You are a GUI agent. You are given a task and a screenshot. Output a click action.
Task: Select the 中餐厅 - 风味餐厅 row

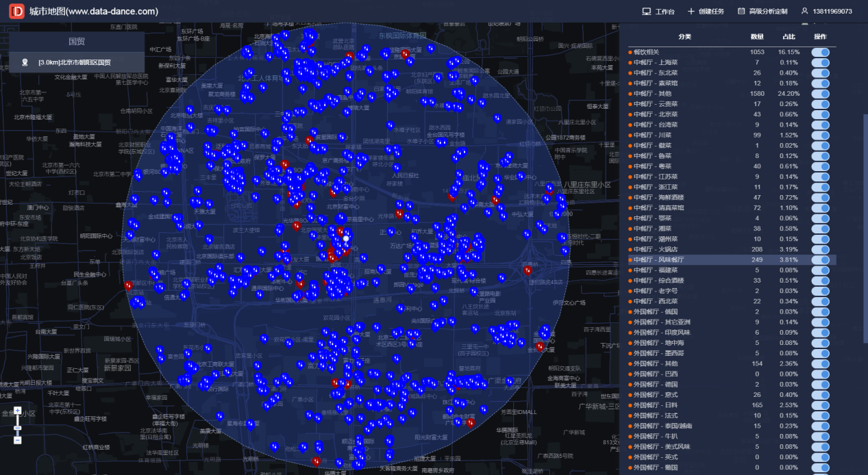click(731, 260)
